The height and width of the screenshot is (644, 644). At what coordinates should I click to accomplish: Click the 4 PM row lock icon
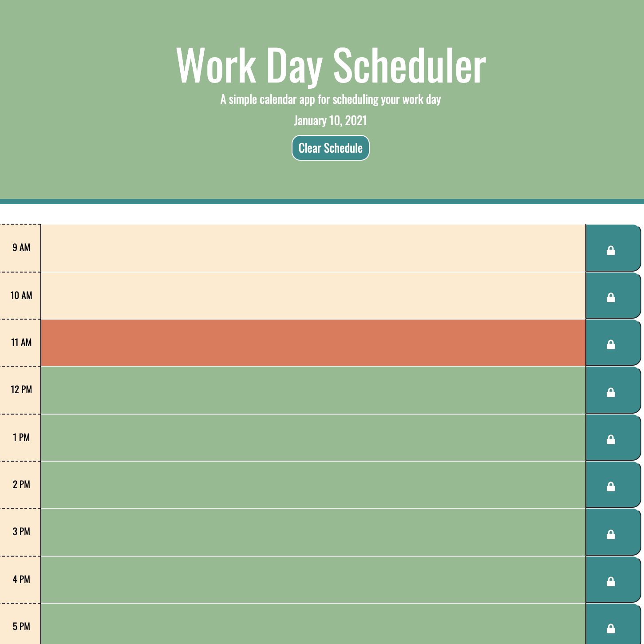[611, 581]
